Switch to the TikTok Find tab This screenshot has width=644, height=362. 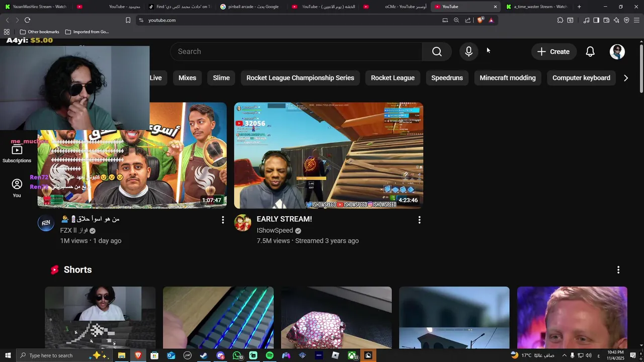179,7
